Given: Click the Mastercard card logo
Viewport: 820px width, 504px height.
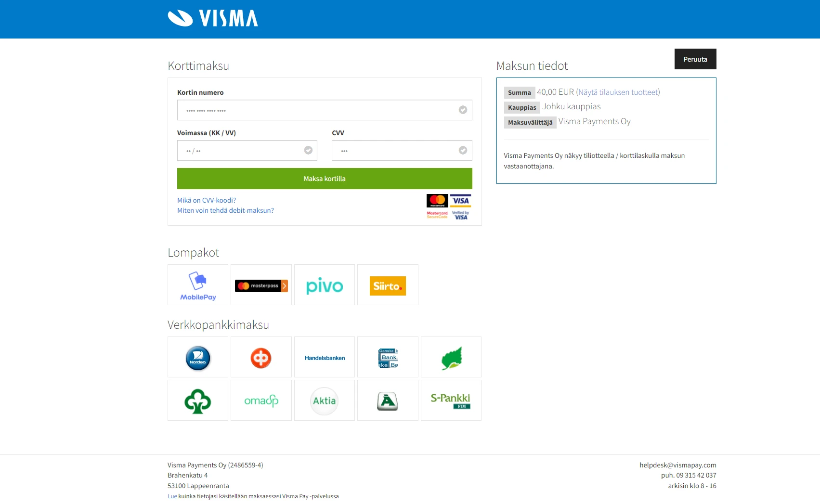Looking at the screenshot, I should tap(437, 201).
